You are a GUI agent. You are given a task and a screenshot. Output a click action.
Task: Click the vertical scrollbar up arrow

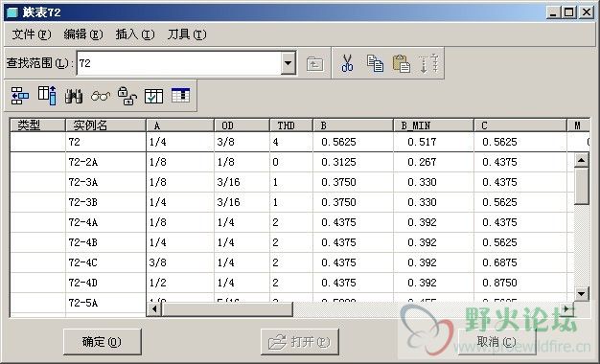[x=581, y=160]
